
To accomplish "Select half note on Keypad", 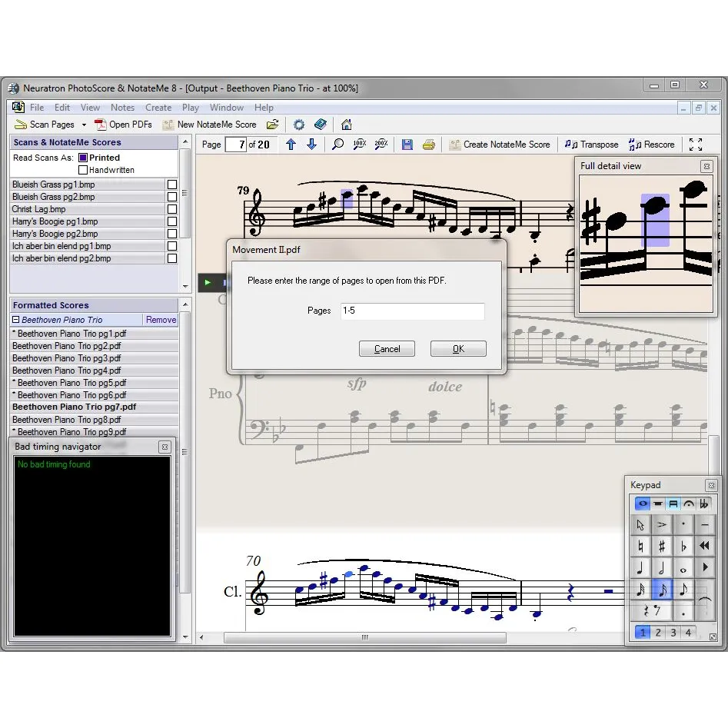I will [x=662, y=568].
